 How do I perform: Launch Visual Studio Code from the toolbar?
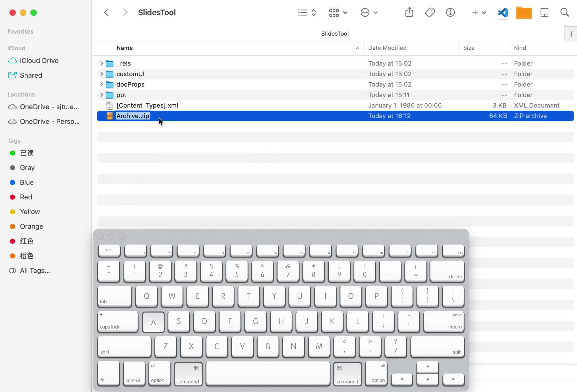[503, 12]
